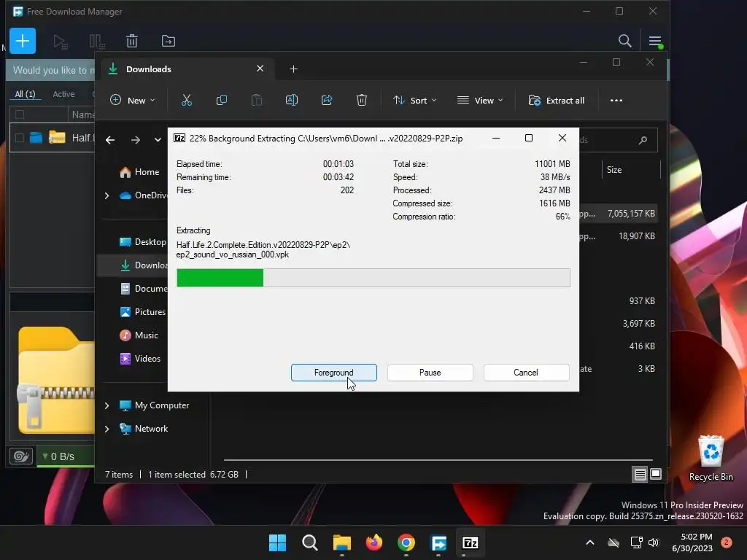Toggle FDM snail speed mode icon
The image size is (747, 560).
[x=21, y=456]
